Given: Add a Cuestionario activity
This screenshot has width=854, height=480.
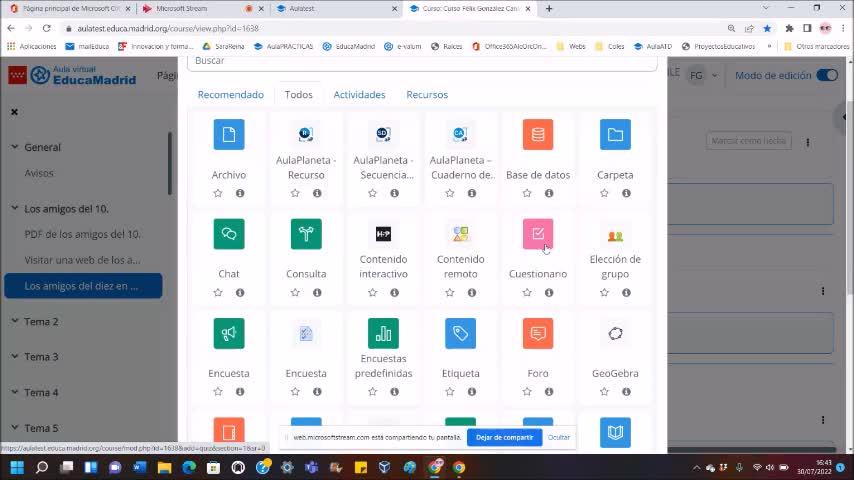Looking at the screenshot, I should tap(538, 234).
